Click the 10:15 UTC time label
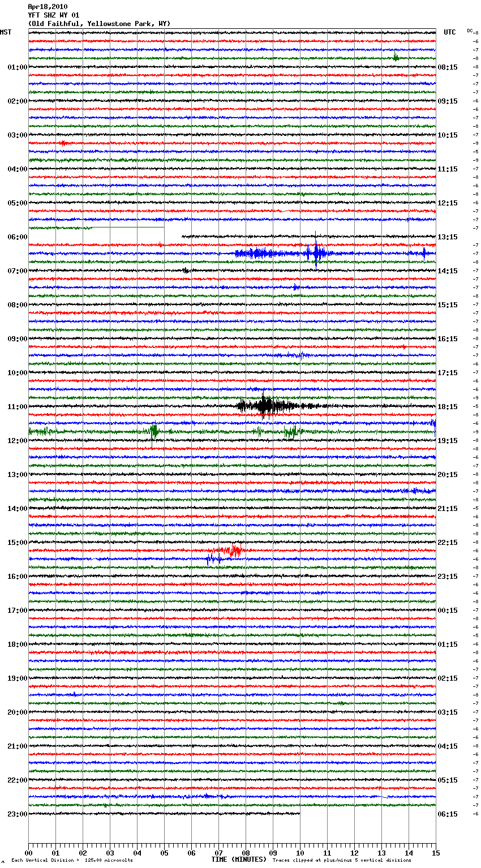Image resolution: width=481 pixels, height=868 pixels. pyautogui.click(x=448, y=135)
